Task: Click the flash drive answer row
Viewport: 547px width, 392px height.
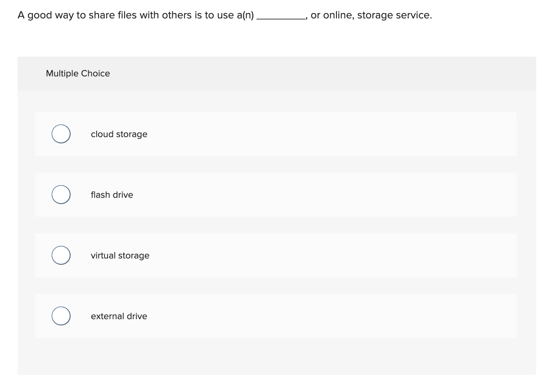Action: pos(276,194)
